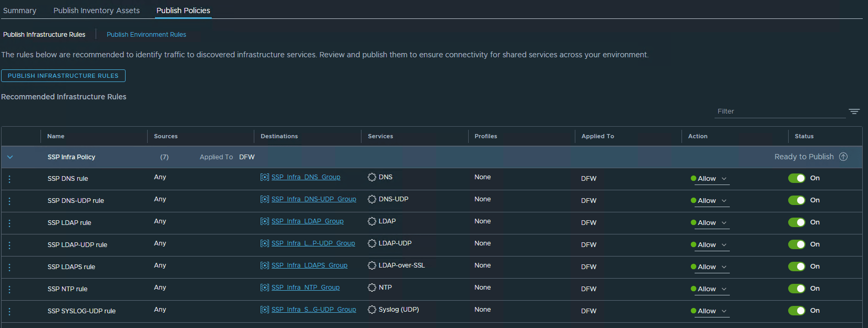Open the SSP_Infra_LDAP_Group destination link
The width and height of the screenshot is (868, 328).
[x=307, y=221]
